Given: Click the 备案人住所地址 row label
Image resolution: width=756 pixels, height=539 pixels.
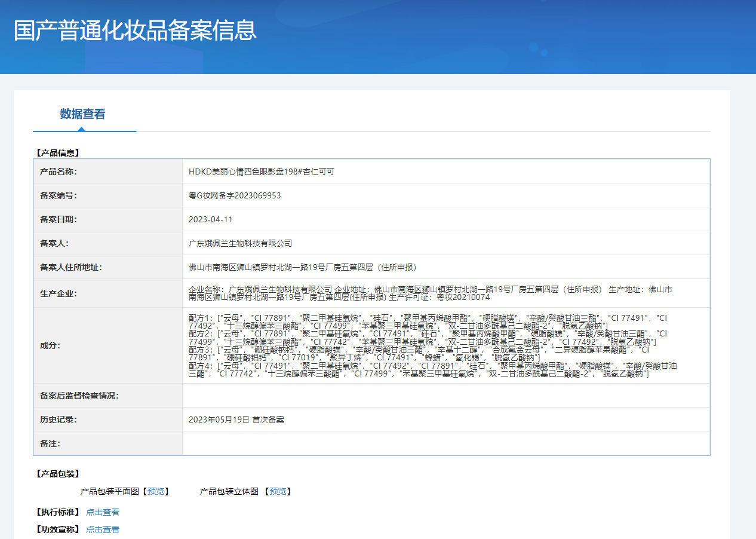Looking at the screenshot, I should pos(71,267).
